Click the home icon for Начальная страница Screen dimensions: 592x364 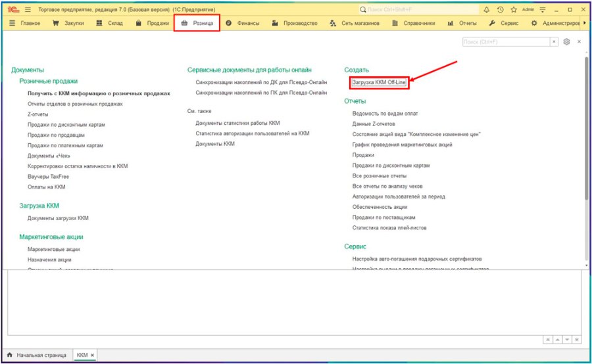coord(10,355)
